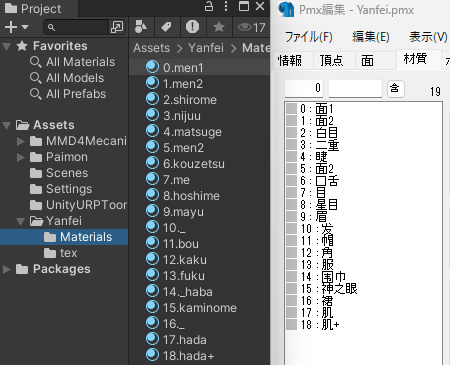Select material 1.men2

(199, 84)
